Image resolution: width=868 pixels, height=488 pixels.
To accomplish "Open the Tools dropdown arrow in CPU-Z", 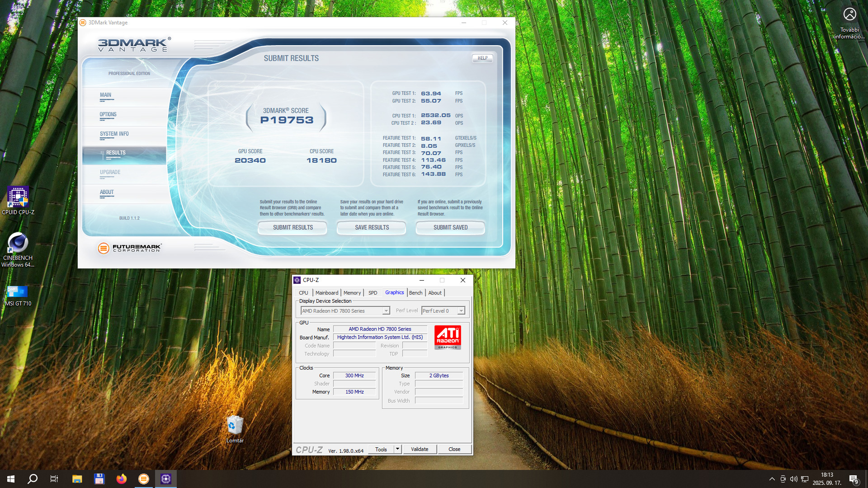I will (x=397, y=449).
